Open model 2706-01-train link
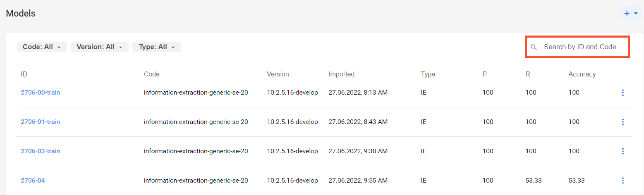Image resolution: width=644 pixels, height=195 pixels. coord(41,122)
